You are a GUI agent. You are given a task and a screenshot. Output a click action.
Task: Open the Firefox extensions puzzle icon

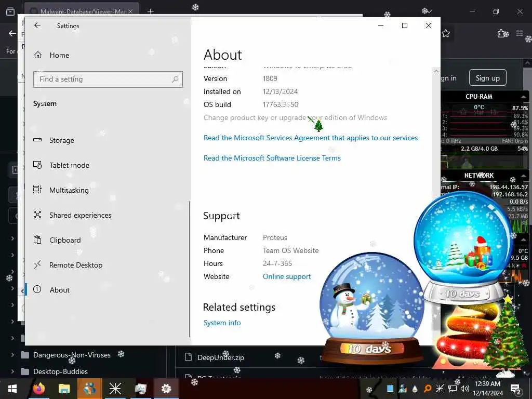[502, 33]
